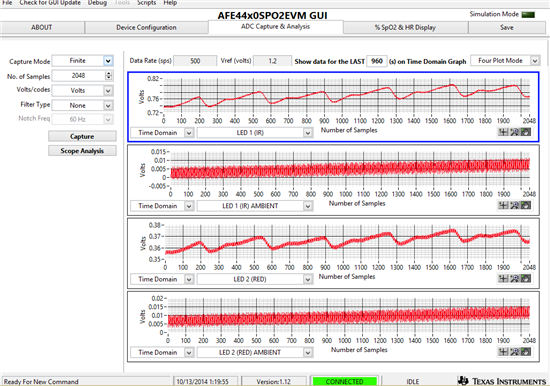This screenshot has width=550, height=386.
Task: Open the Help menu
Action: point(170,2)
